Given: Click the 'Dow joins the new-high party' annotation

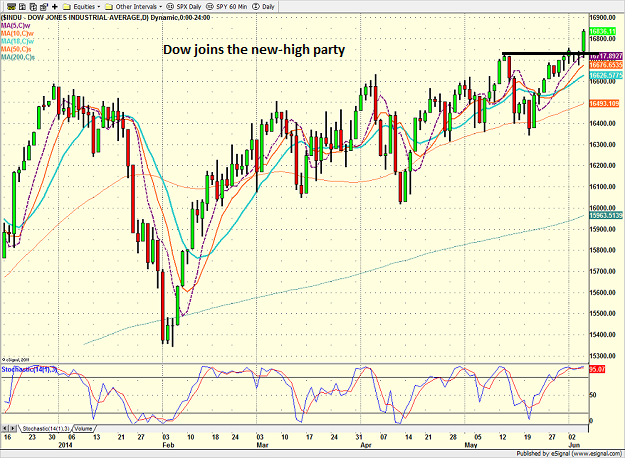Looking at the screenshot, I should (254, 50).
